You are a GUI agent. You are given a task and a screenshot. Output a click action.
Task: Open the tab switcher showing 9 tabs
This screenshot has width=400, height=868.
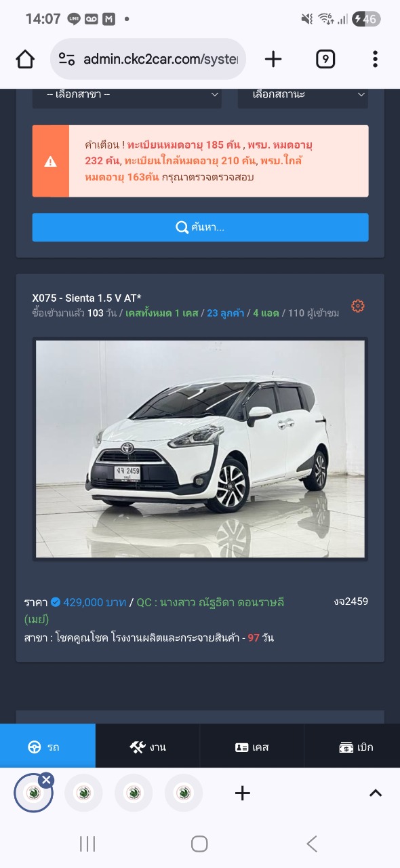click(325, 60)
